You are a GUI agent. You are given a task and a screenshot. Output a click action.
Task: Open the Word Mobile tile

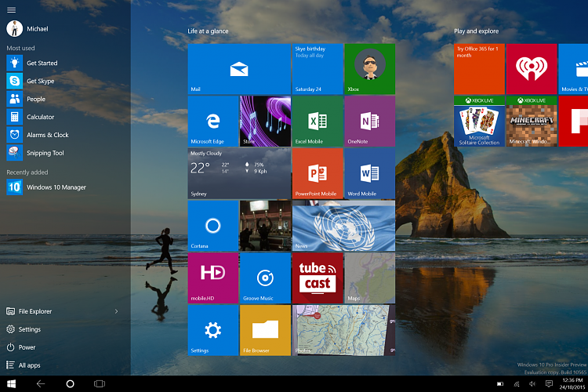[x=370, y=173]
